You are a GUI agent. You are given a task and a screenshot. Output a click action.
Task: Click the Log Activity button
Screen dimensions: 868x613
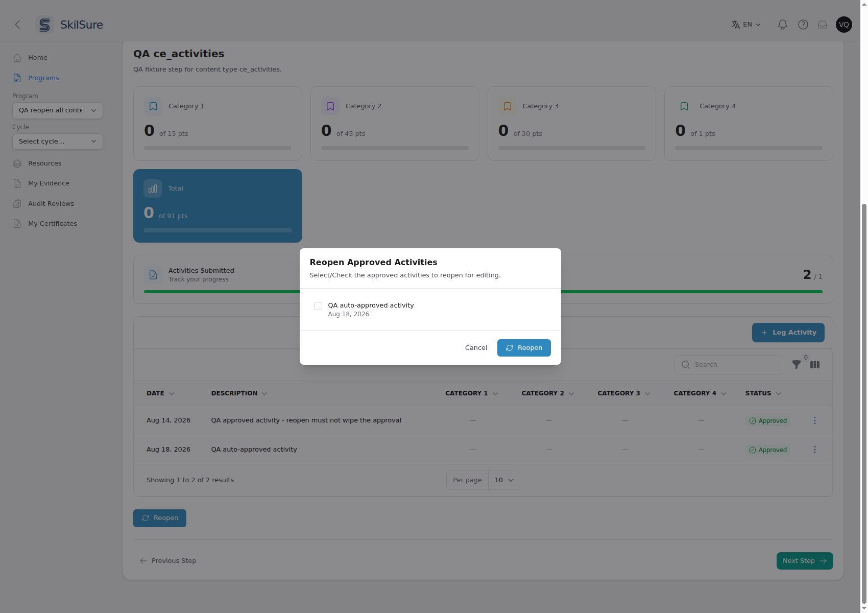coord(788,333)
